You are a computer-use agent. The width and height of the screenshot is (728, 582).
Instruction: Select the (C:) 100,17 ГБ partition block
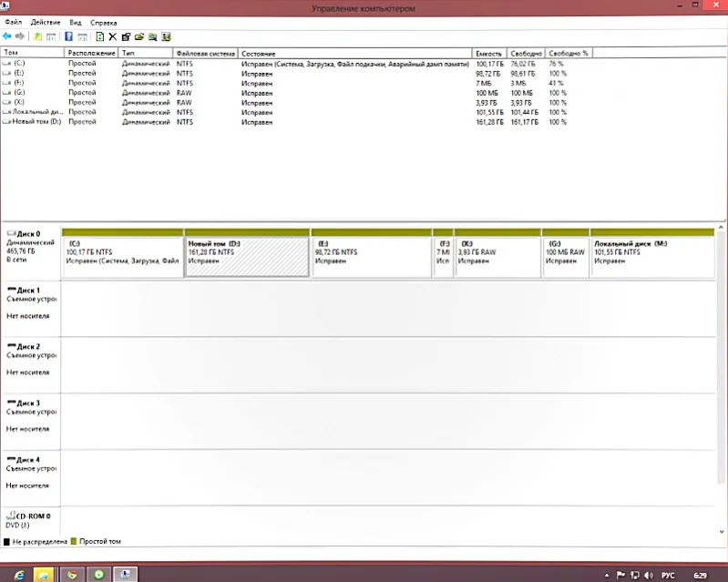123,253
